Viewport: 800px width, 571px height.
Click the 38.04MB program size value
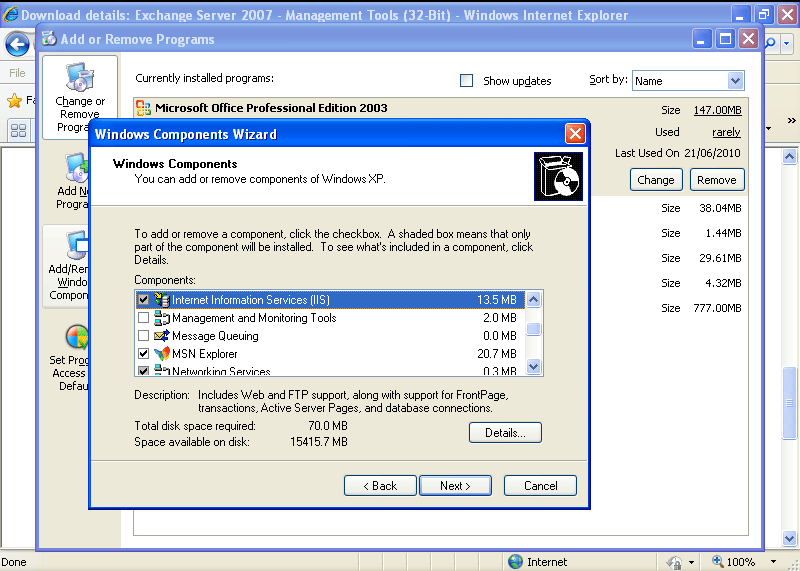tap(720, 208)
